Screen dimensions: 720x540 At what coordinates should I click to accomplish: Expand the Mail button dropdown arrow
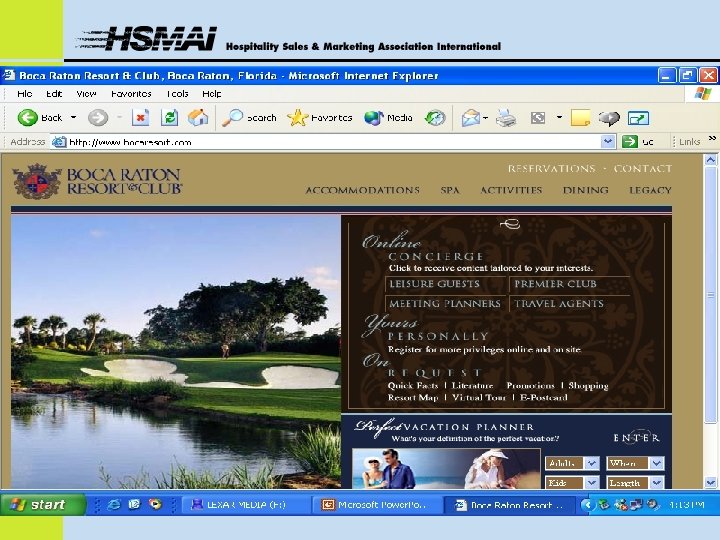[x=485, y=118]
